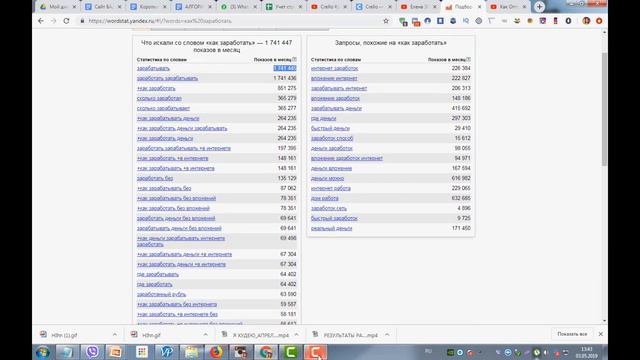Open the 'интернет работа' similar query
Screen dimensions: 640x360
331,189
